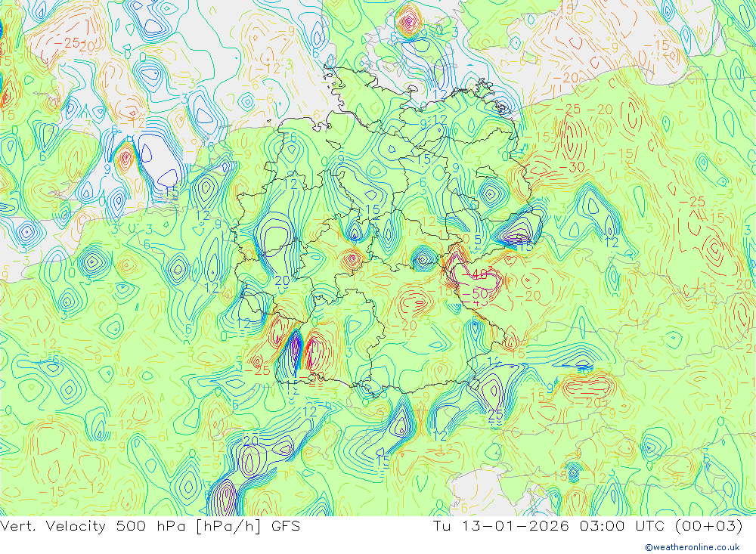Click the date 'Tu 13-01-2026 03:00 UTC (00+03)'

(x=587, y=526)
